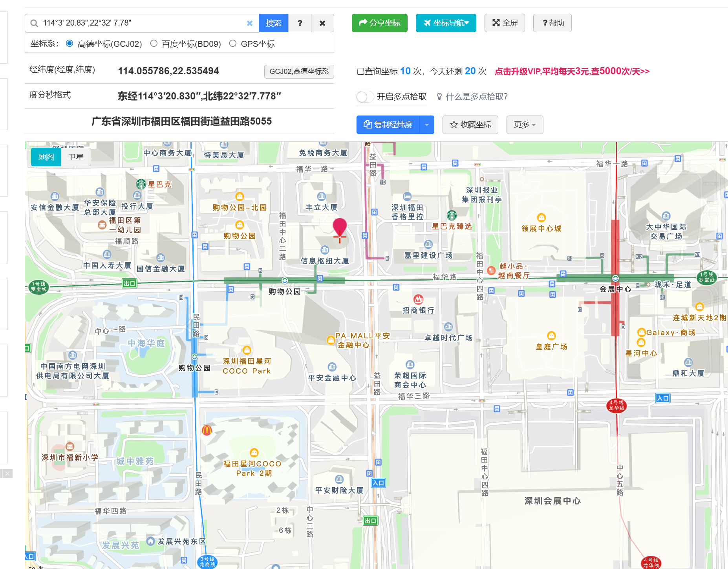
Task: Click the coordinate value 114.055786,22.535494
Action: [168, 71]
